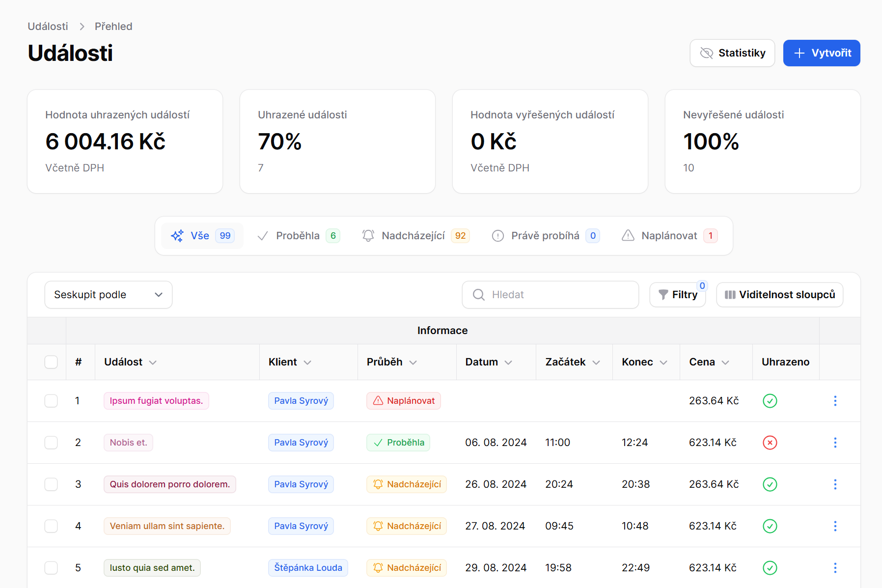Switch to the Proběhla tab
The image size is (882, 588).
point(299,236)
